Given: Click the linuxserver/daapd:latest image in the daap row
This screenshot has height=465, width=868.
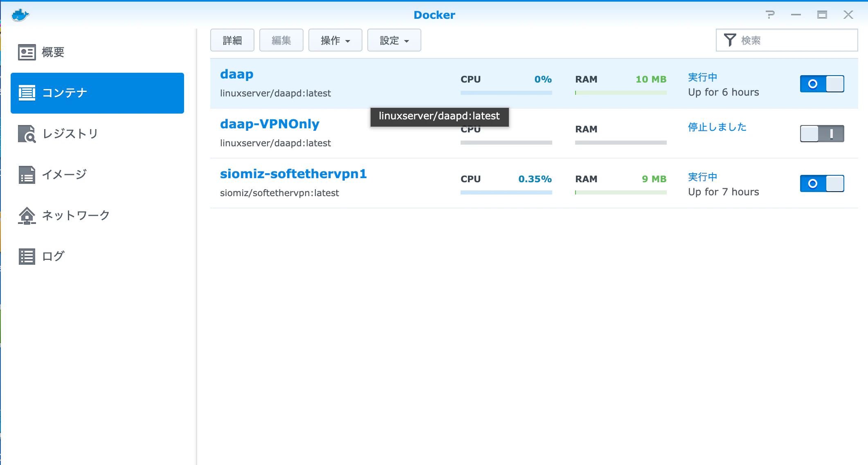Looking at the screenshot, I should (x=275, y=93).
